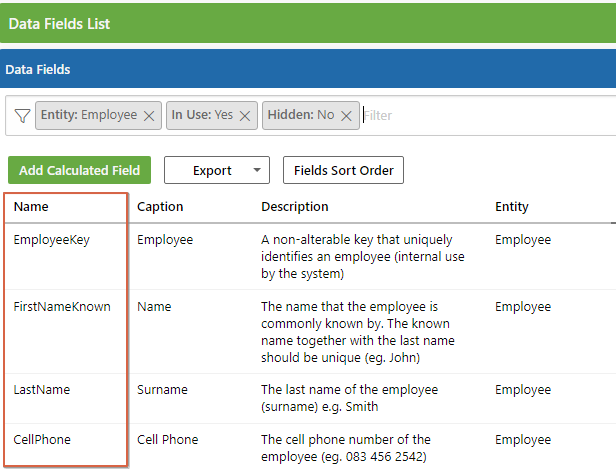Sort by the Description column header
The image size is (616, 471).
pyautogui.click(x=295, y=207)
